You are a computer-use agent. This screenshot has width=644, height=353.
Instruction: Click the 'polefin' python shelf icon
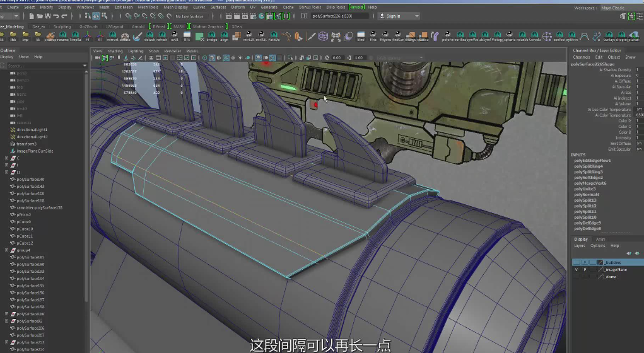coord(447,36)
